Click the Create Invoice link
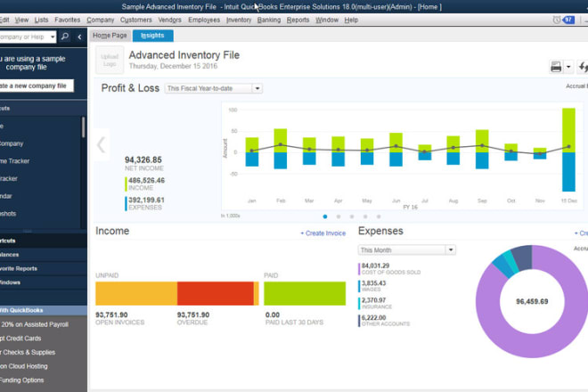Screen dimensions: 588x392 323,233
